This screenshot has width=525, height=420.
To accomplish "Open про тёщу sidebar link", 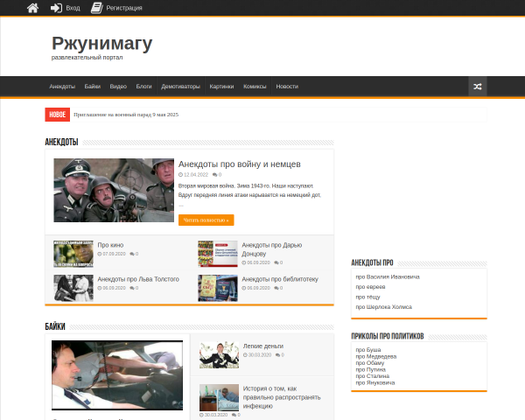I will tap(367, 297).
